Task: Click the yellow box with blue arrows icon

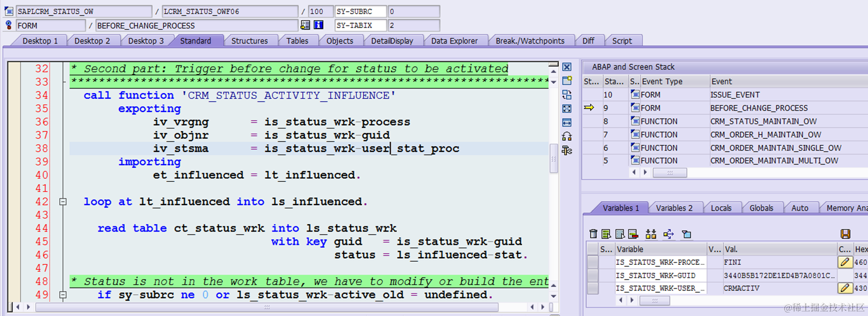Action: tap(669, 234)
